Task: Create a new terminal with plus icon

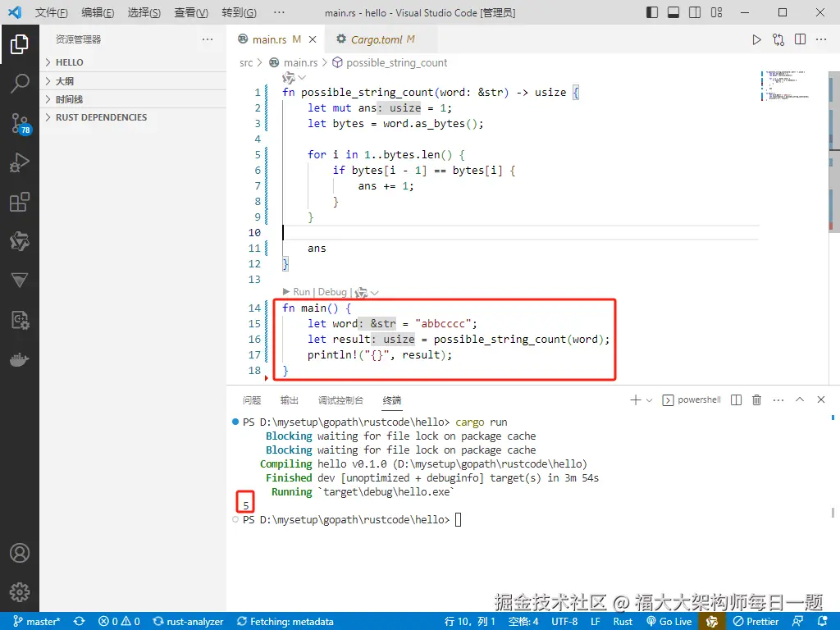Action: pos(636,400)
